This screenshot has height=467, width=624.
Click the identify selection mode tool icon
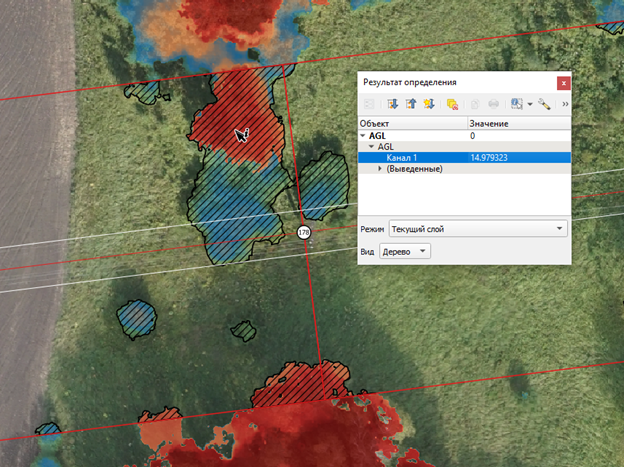(516, 103)
